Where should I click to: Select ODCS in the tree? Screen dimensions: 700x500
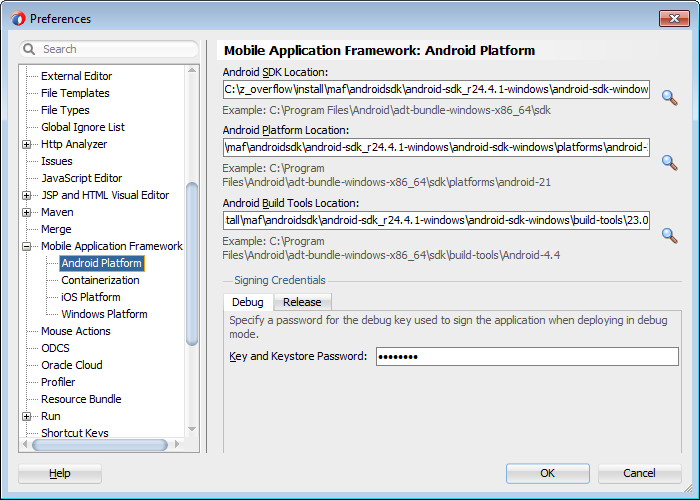coord(55,348)
